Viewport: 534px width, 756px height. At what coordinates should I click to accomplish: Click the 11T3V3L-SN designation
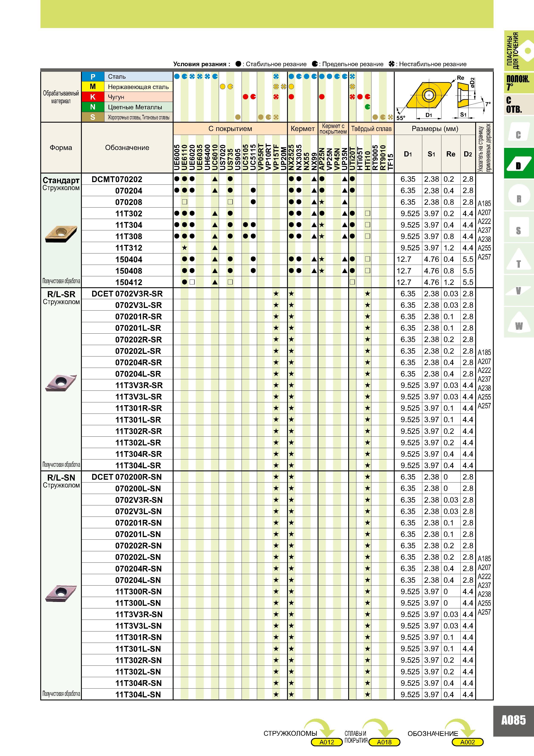138,626
